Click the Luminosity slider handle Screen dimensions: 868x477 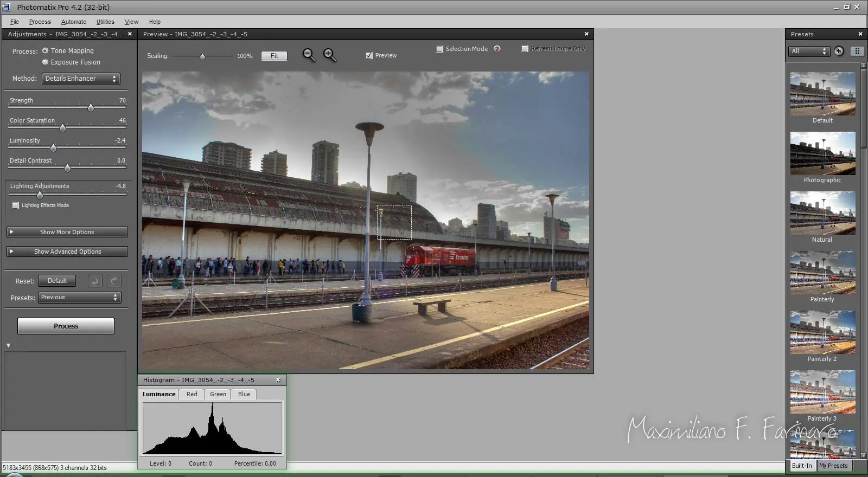click(53, 148)
